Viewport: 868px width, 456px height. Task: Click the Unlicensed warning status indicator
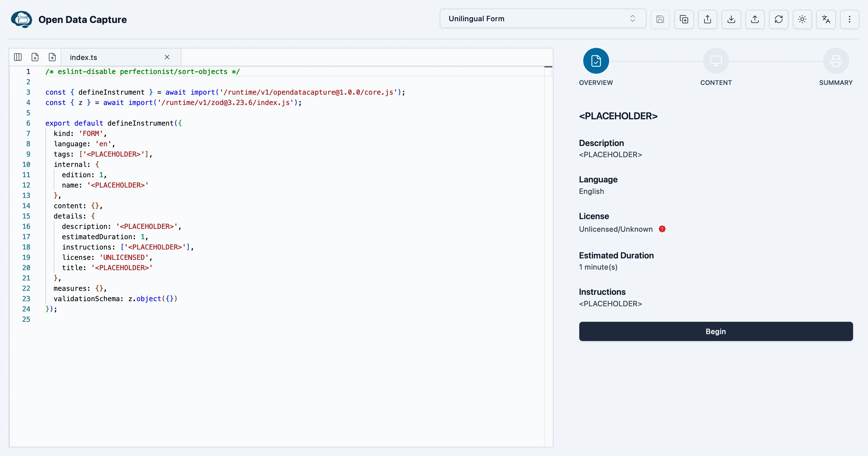click(662, 229)
